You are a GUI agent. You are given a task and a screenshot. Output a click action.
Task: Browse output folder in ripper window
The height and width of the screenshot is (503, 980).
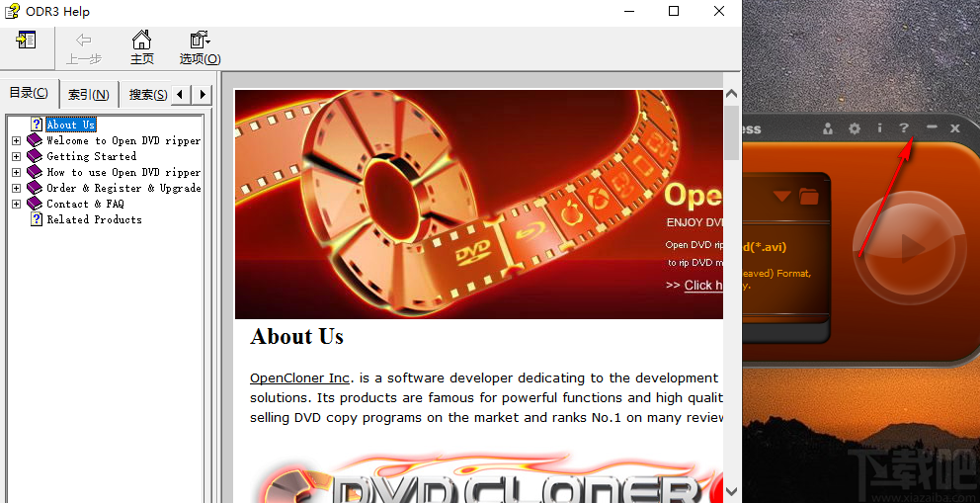pos(809,197)
